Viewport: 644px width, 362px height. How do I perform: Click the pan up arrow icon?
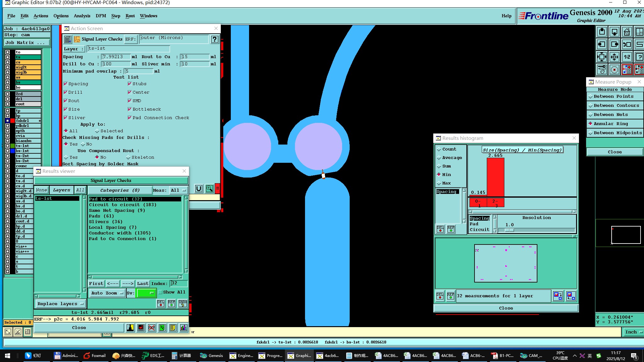[x=602, y=32]
